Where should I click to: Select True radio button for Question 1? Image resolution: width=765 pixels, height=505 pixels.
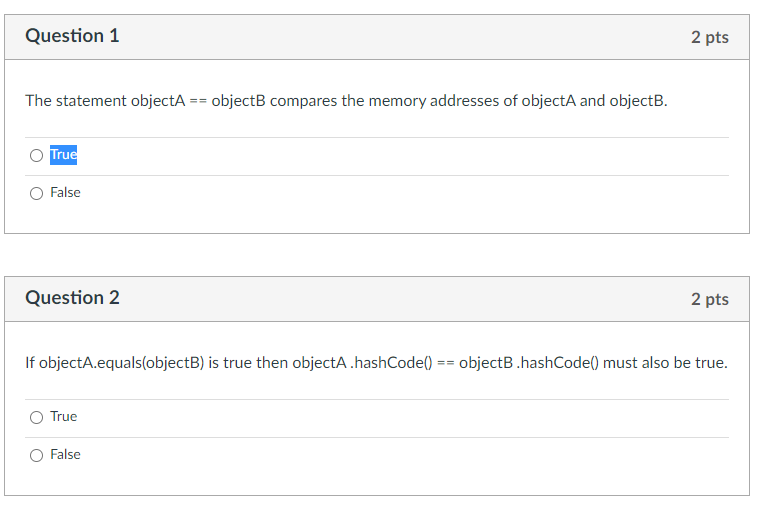pyautogui.click(x=36, y=155)
